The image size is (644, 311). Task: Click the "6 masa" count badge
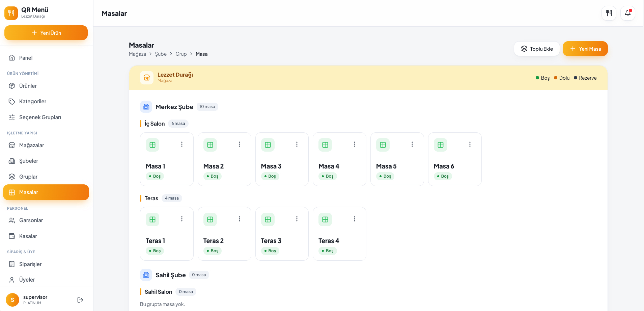point(178,124)
